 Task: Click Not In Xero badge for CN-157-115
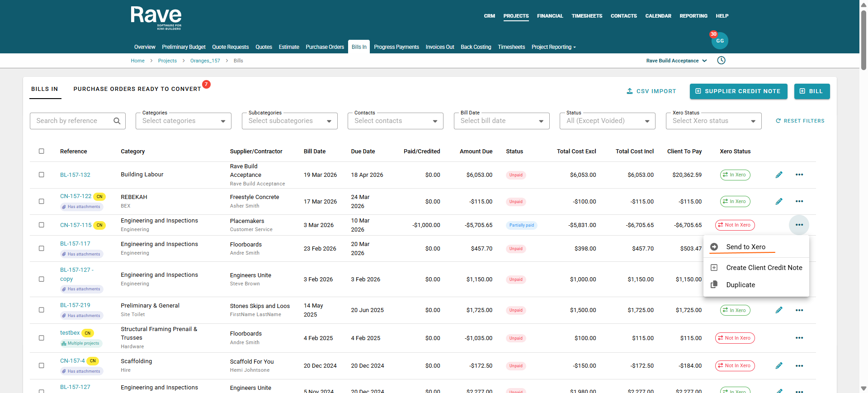[735, 225]
